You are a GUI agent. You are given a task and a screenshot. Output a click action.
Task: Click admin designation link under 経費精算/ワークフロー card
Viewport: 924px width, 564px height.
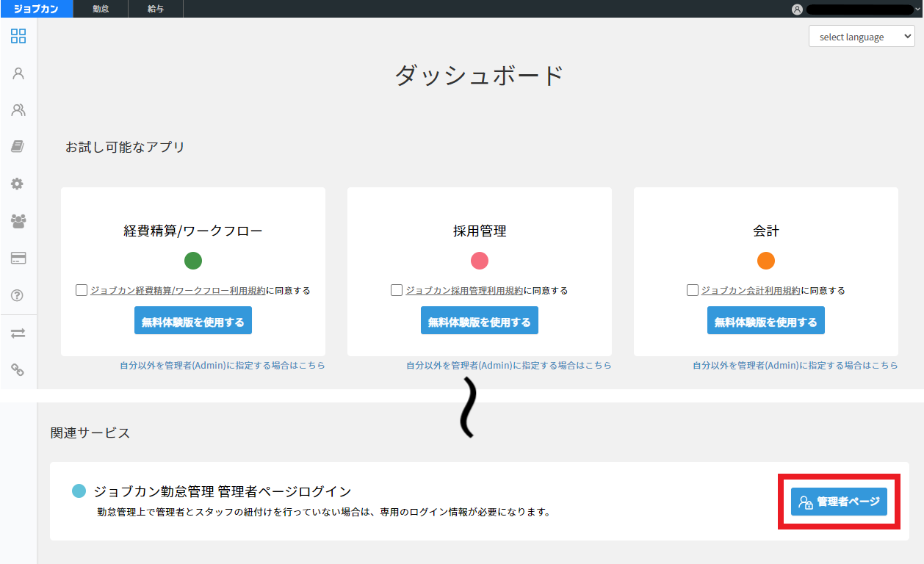[223, 365]
